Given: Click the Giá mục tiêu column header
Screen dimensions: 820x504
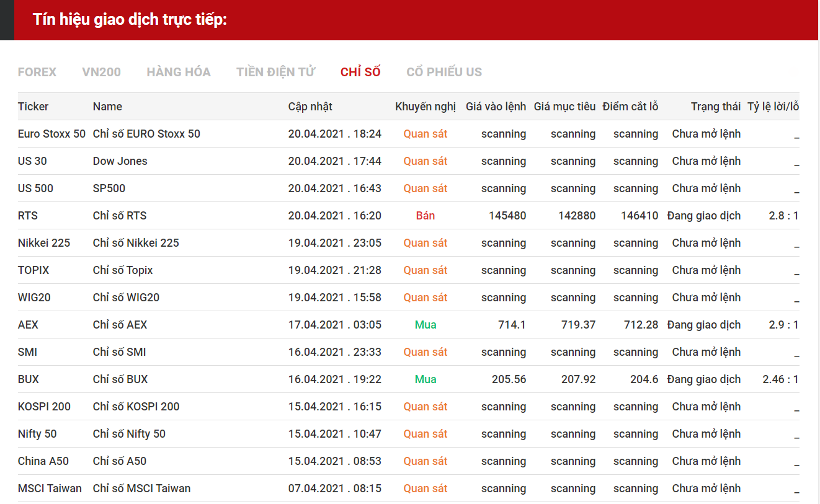Looking at the screenshot, I should [564, 107].
